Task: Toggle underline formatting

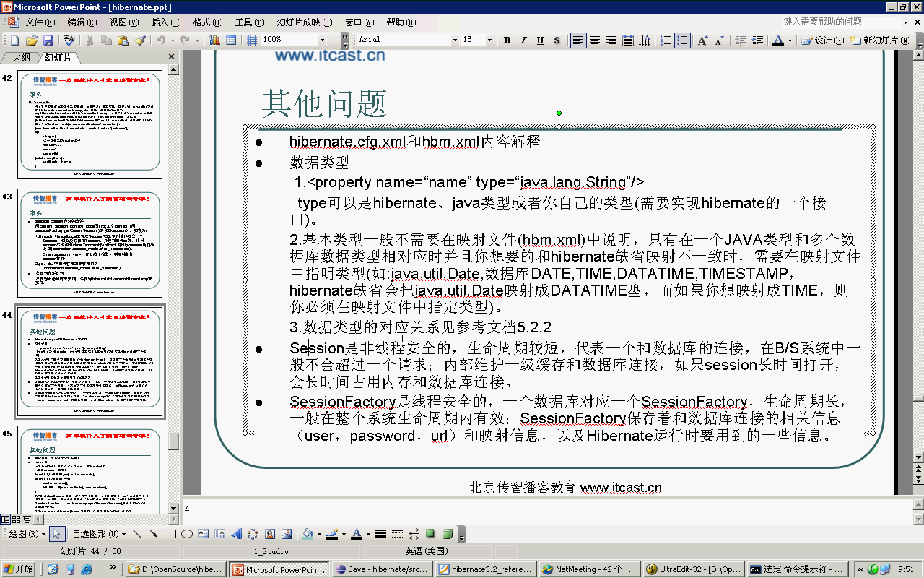Action: (x=540, y=40)
